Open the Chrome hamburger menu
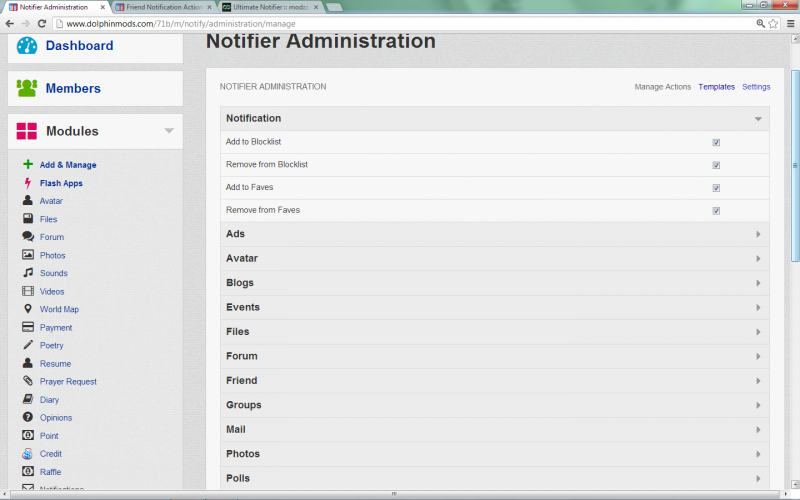The image size is (800, 500). tap(790, 23)
